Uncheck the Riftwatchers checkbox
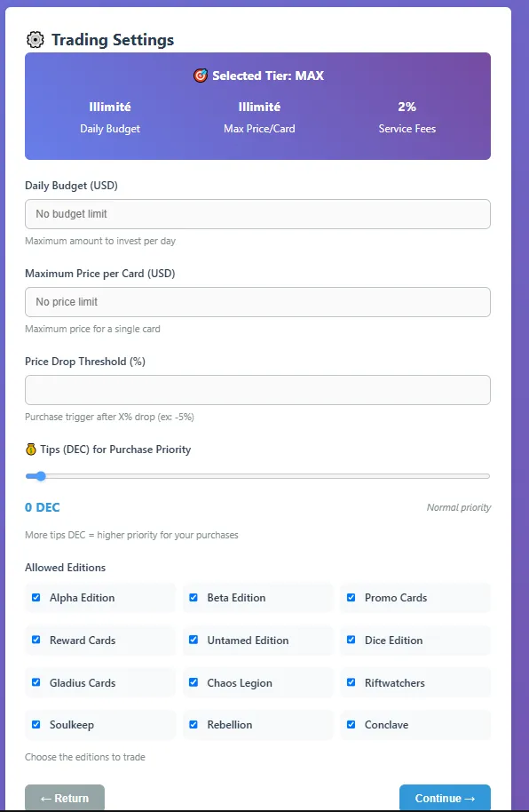 tap(351, 682)
